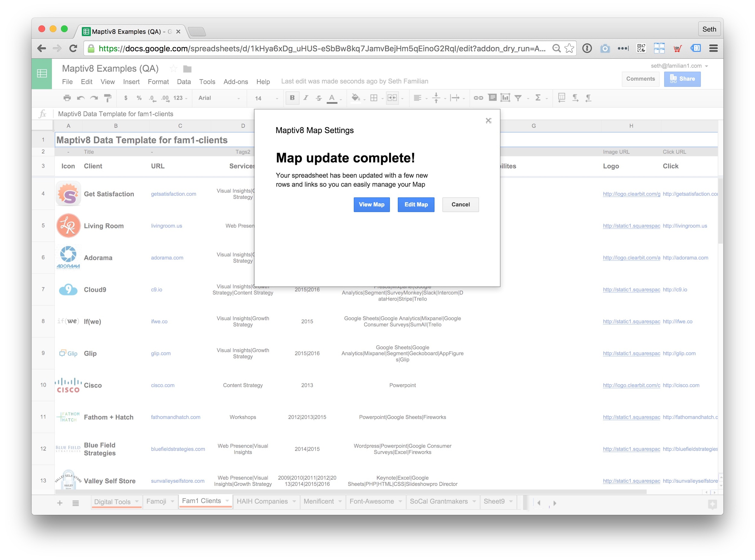This screenshot has width=755, height=560.
Task: Open the Data menu
Action: [x=184, y=82]
